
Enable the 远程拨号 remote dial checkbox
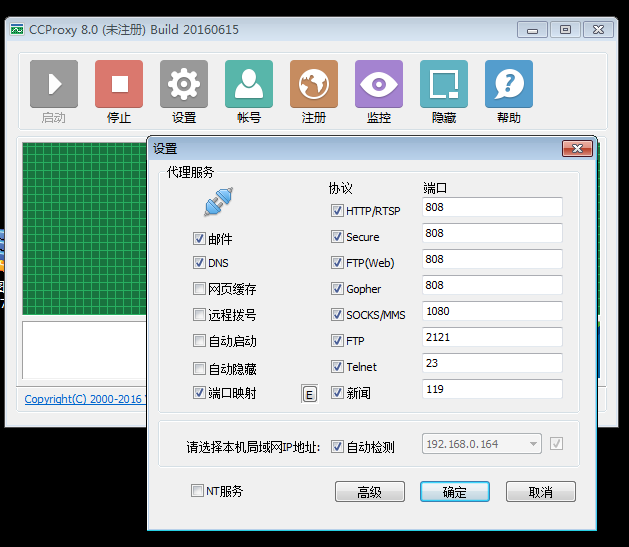pyautogui.click(x=199, y=314)
